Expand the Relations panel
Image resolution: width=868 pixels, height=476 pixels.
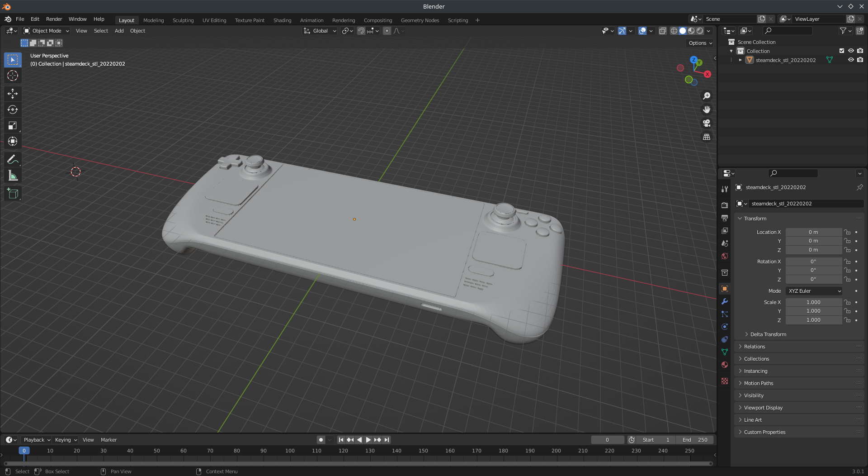coord(799,347)
